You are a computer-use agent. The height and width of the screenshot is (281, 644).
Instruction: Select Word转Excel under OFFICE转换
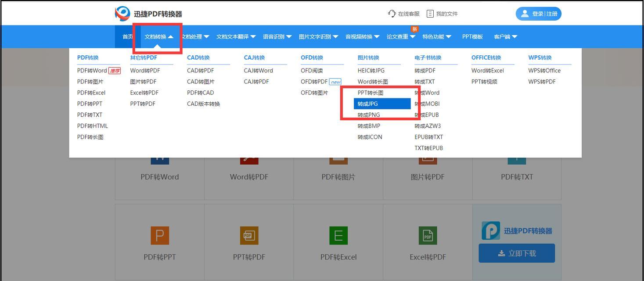pos(488,70)
